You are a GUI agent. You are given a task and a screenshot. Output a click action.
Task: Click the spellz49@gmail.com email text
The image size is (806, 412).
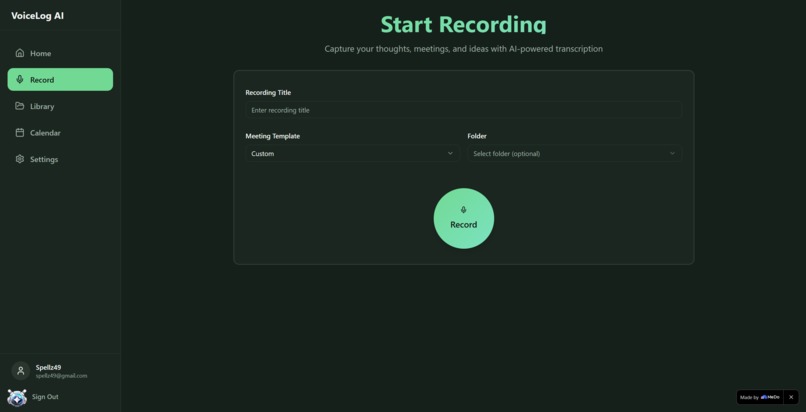(x=61, y=376)
